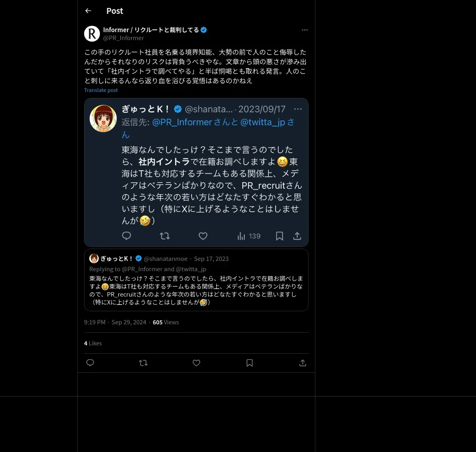476x452 pixels.
Task: Click the retweet icon inside the screenshot image
Action: tap(165, 236)
